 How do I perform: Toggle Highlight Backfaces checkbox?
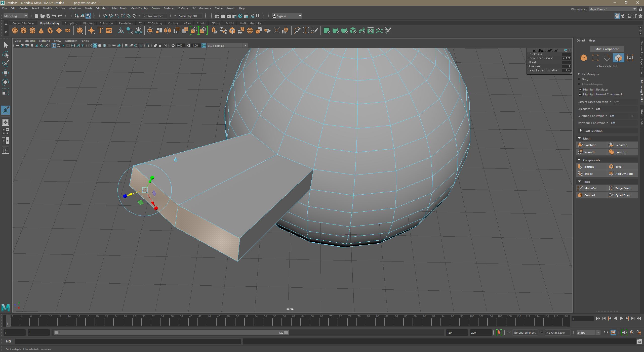click(580, 90)
